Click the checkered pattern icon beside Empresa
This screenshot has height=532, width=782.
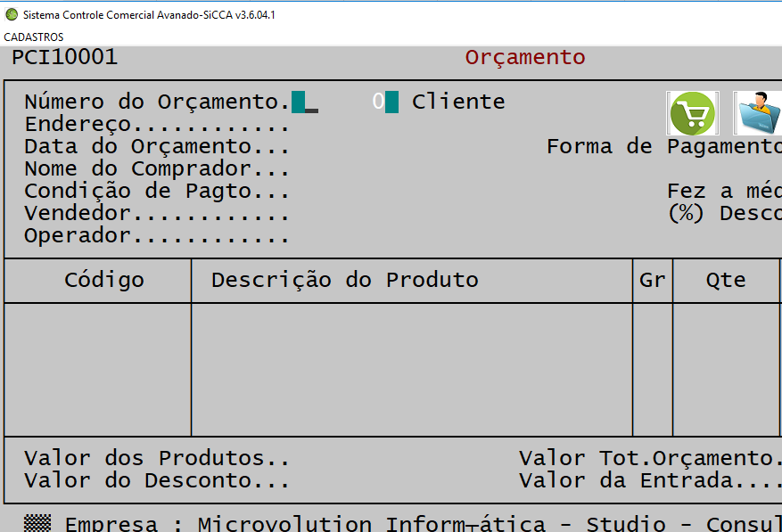37,523
